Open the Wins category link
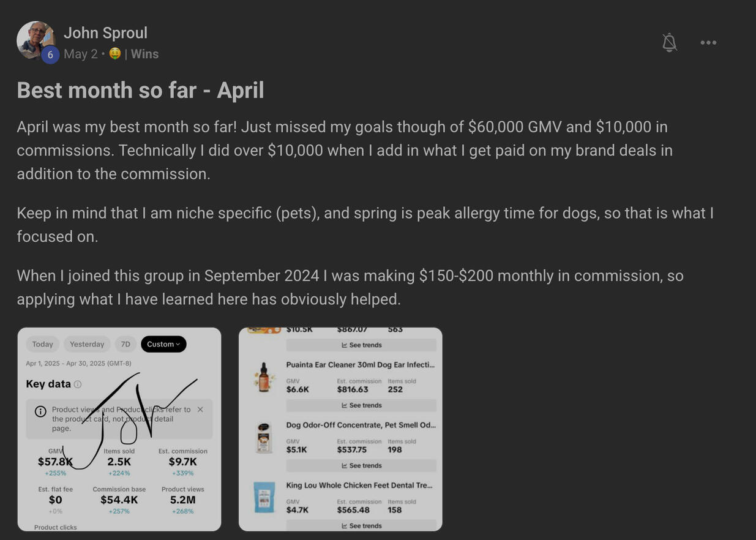This screenshot has height=540, width=756. pyautogui.click(x=144, y=54)
